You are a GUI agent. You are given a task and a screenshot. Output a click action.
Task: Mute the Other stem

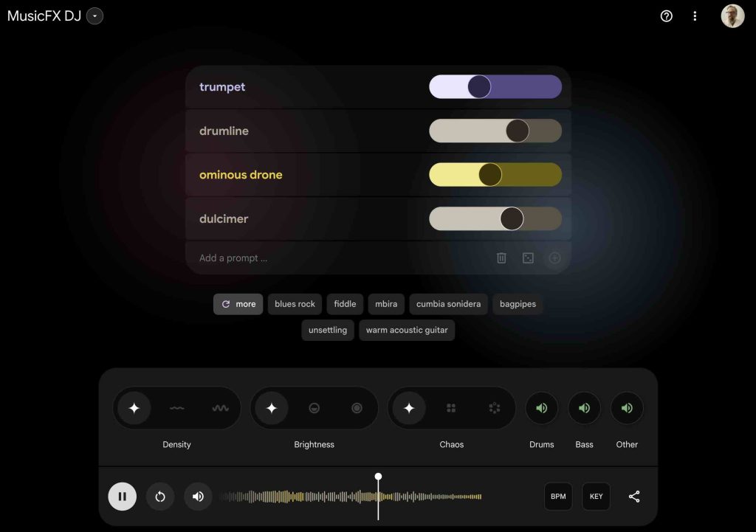627,408
